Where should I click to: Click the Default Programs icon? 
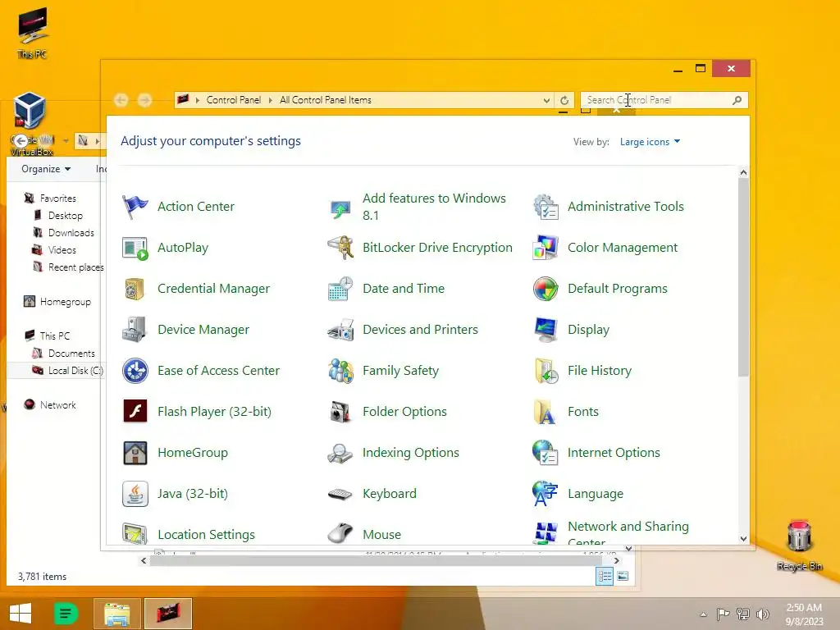(x=546, y=290)
